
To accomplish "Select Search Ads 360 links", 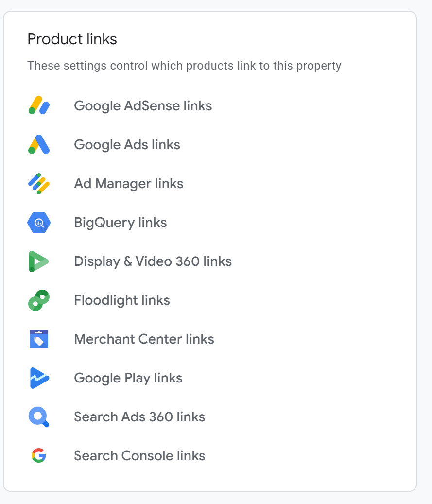I will pyautogui.click(x=139, y=417).
